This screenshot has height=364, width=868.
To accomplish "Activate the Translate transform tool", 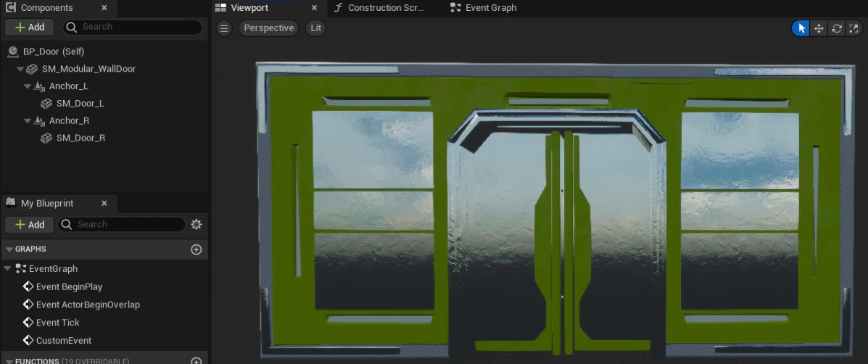I will tap(818, 28).
